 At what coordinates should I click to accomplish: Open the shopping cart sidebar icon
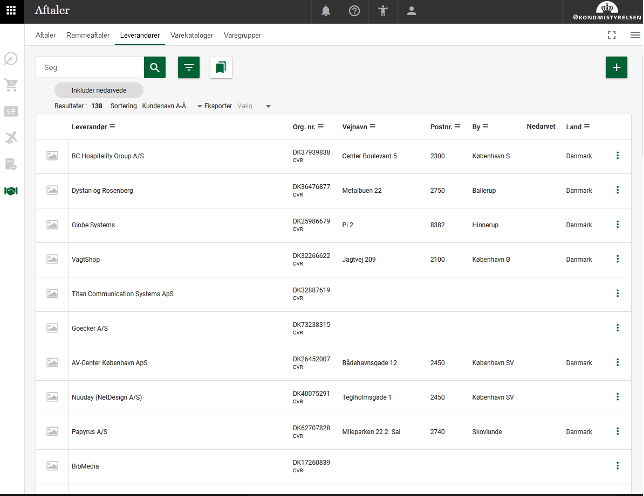coord(11,85)
